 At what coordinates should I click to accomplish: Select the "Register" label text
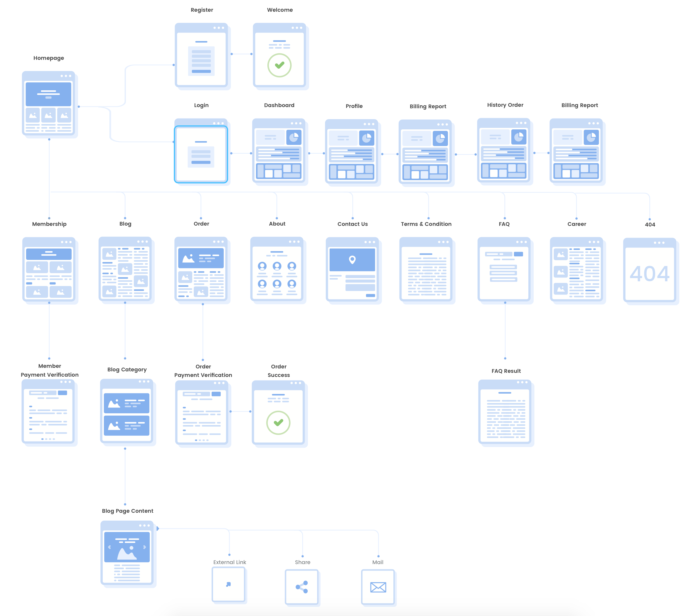pos(202,10)
